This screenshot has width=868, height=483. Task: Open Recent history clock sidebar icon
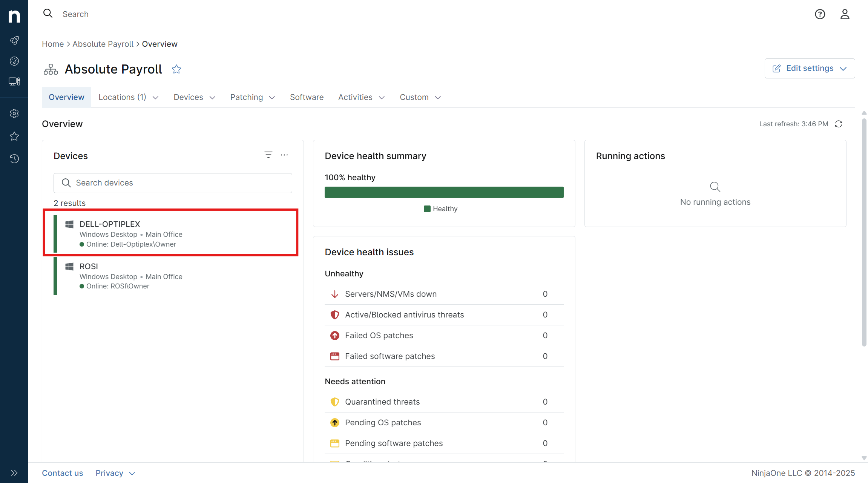[14, 159]
